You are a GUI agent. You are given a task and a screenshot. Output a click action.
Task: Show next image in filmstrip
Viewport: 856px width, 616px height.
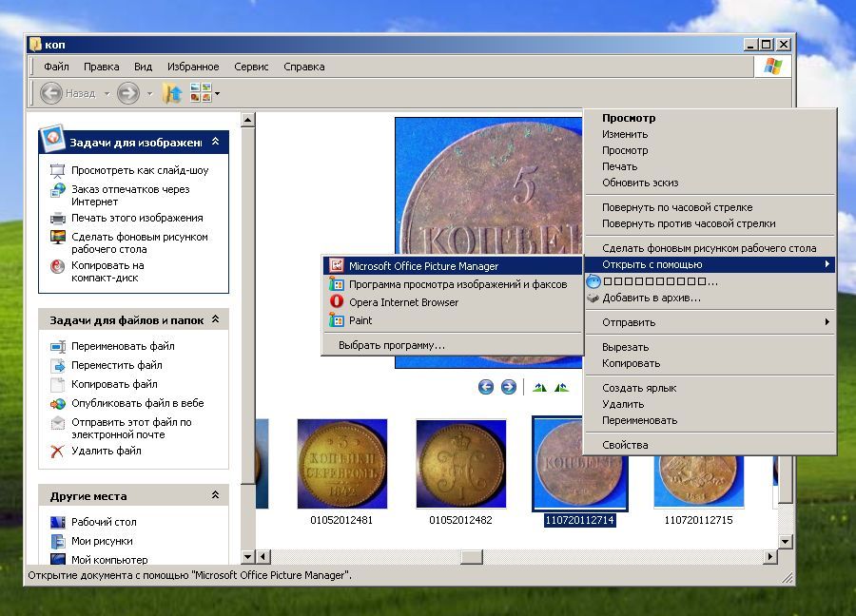509,387
